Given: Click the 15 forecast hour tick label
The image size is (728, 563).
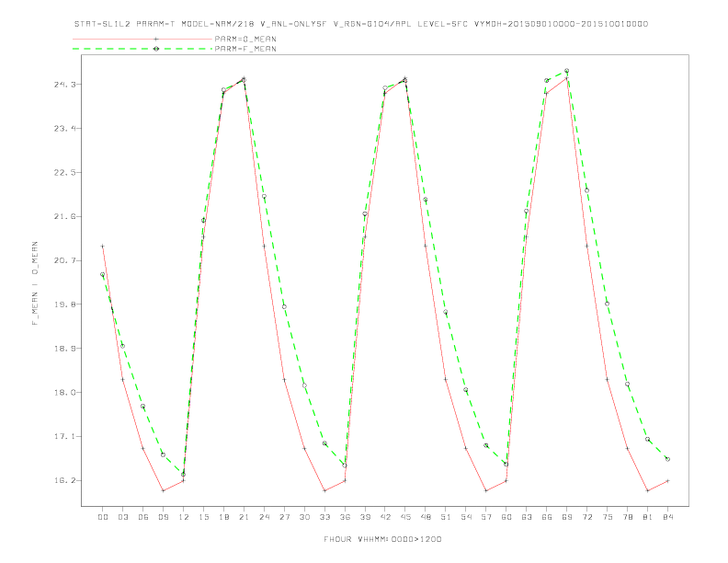Looking at the screenshot, I should (203, 517).
